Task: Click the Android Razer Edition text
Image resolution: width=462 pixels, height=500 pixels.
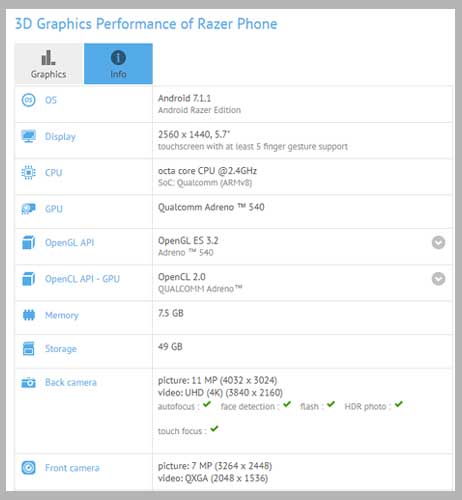Action: point(199,110)
